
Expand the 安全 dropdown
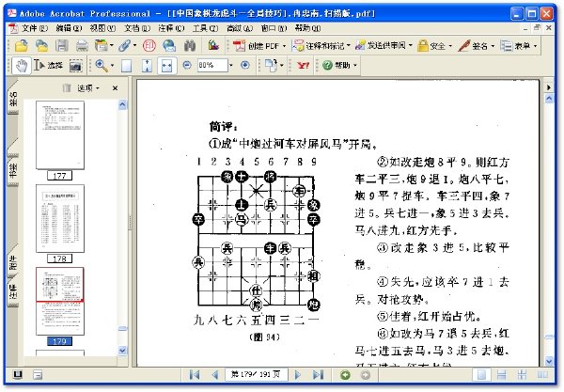point(450,46)
